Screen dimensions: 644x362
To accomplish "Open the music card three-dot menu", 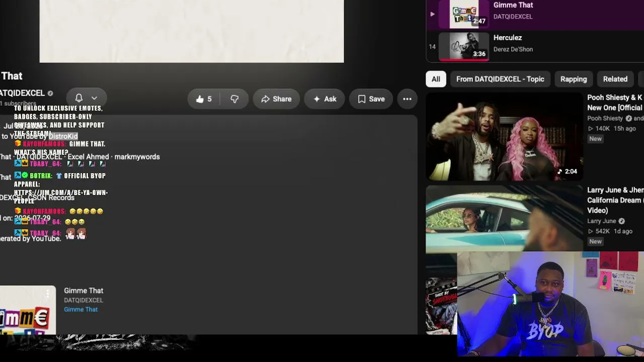I will (48, 293).
